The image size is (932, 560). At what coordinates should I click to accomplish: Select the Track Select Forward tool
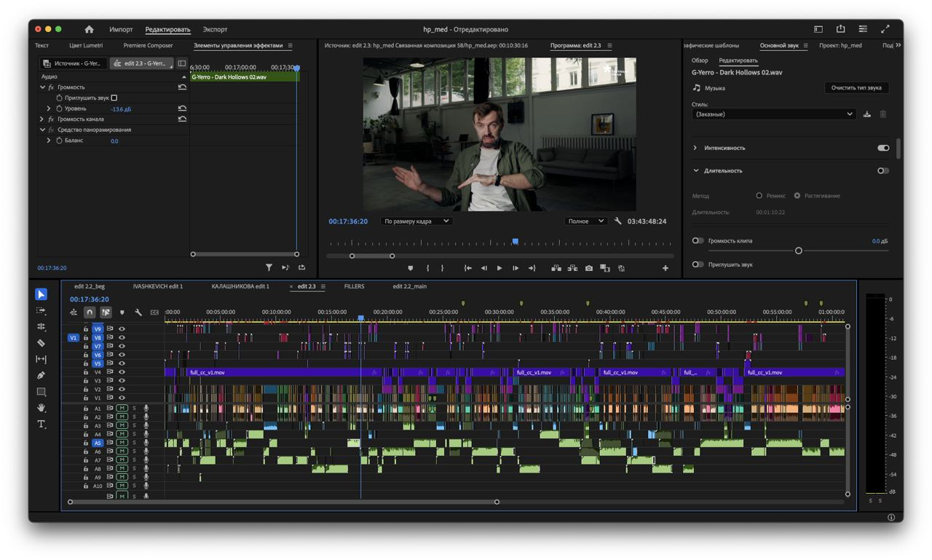pos(41,311)
